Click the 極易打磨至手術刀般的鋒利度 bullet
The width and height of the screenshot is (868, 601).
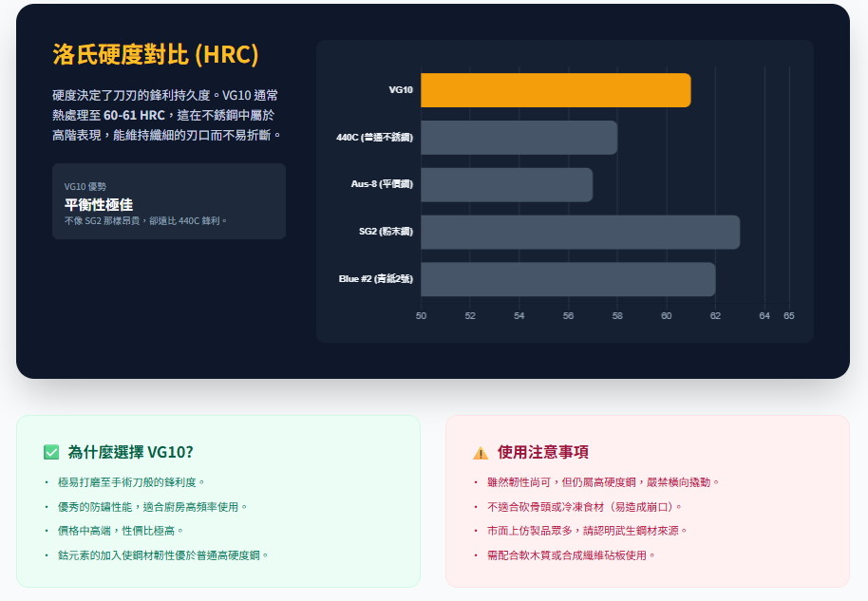coord(131,482)
